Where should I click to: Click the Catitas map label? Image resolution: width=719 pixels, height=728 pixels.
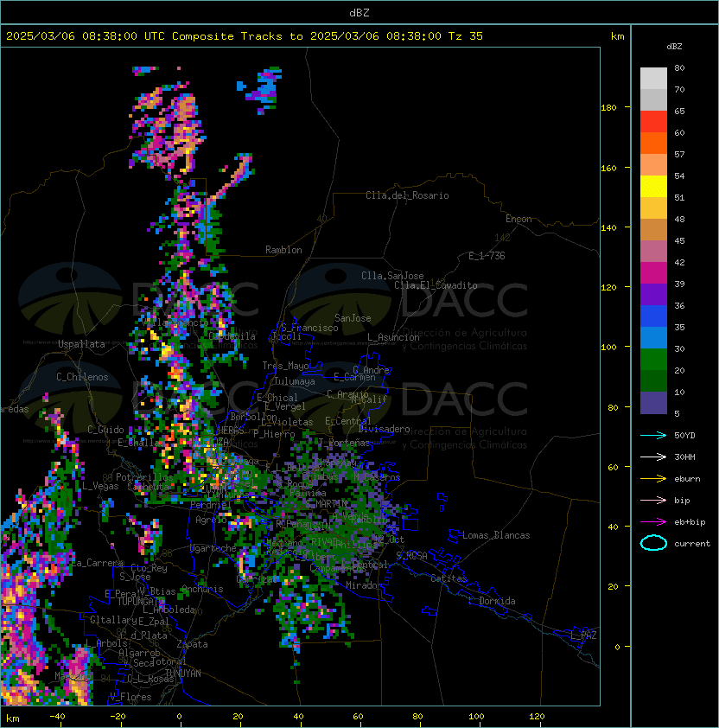[449, 578]
